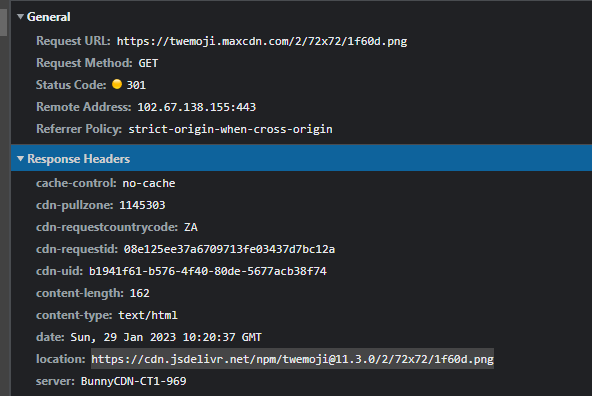Select the cache-control no-cache value
The width and height of the screenshot is (592, 396).
tap(149, 183)
